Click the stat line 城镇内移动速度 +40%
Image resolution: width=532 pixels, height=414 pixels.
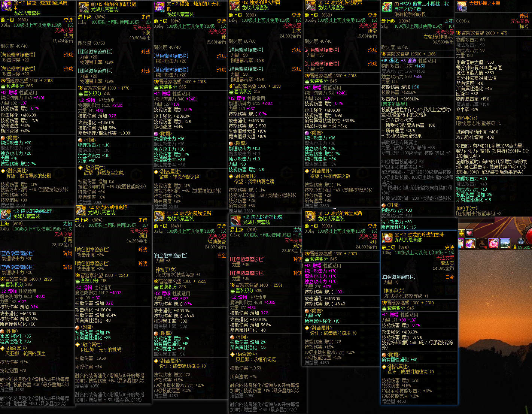tap(477, 132)
